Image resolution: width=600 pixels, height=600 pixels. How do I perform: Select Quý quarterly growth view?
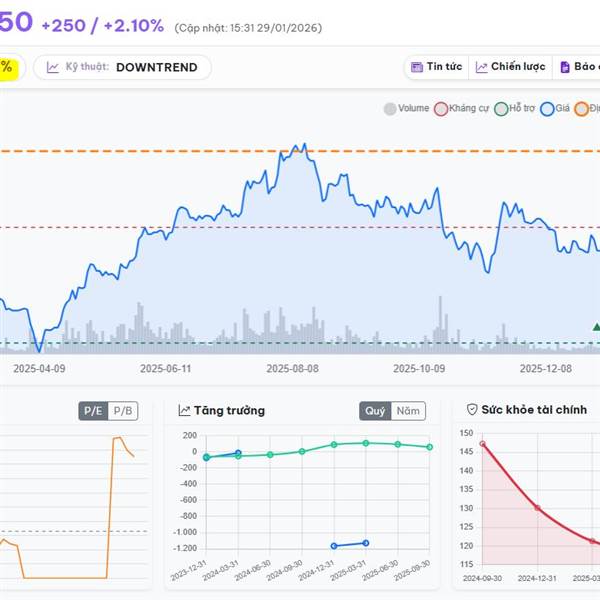(375, 411)
